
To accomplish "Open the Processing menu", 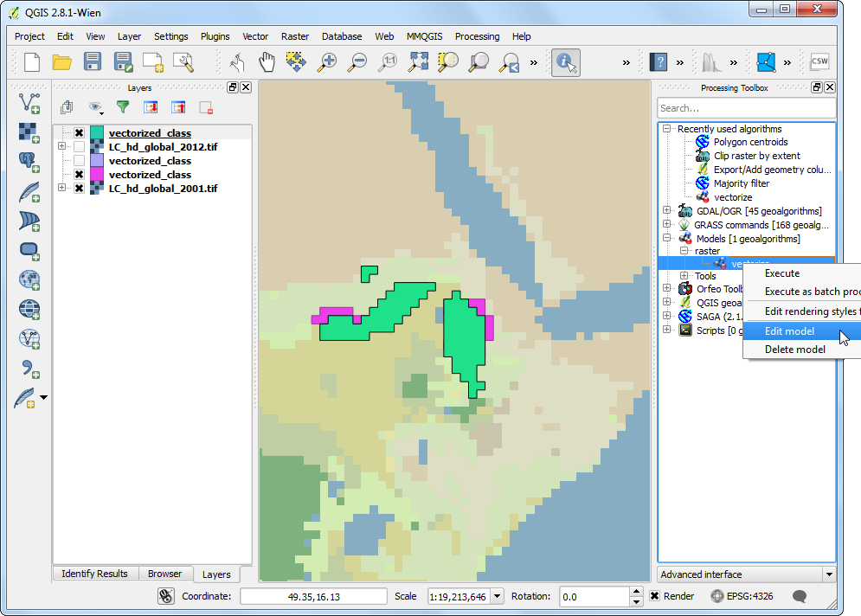I will click(x=477, y=36).
